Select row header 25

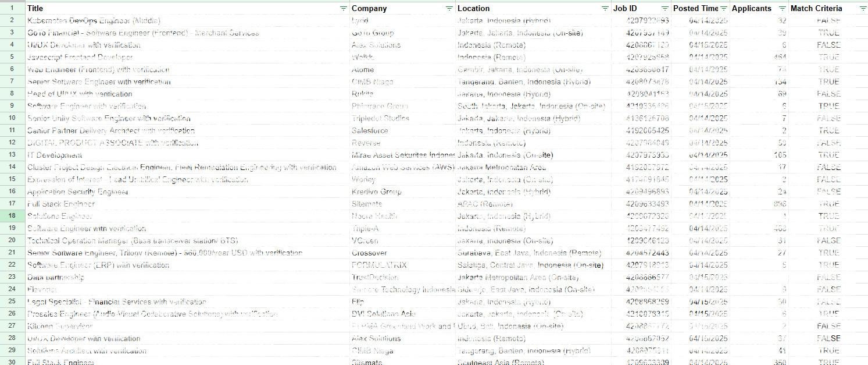coord(12,302)
